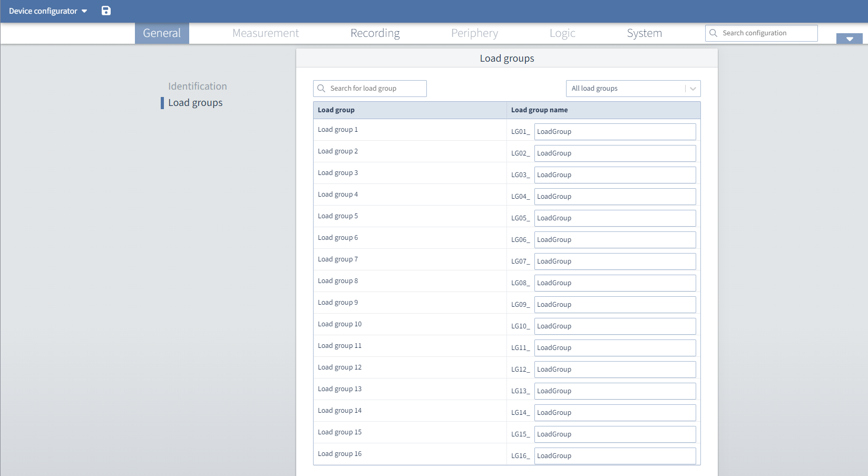Switch to the Logic tab
Viewport: 868px width, 476px height.
click(562, 33)
